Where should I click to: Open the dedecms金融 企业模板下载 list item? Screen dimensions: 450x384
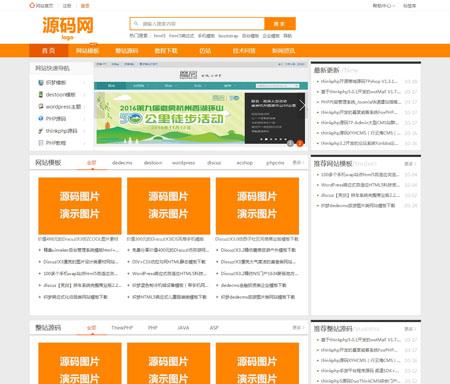[253, 285]
